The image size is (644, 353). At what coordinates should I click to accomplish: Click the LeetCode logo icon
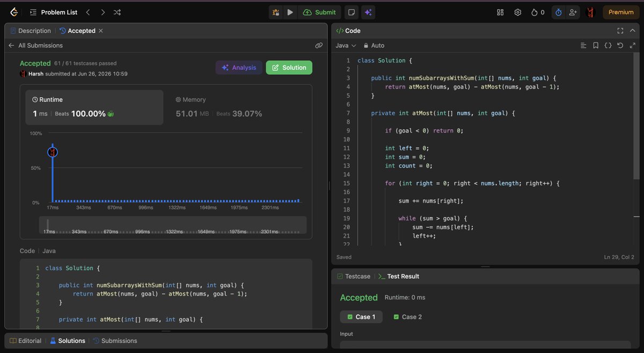point(13,12)
